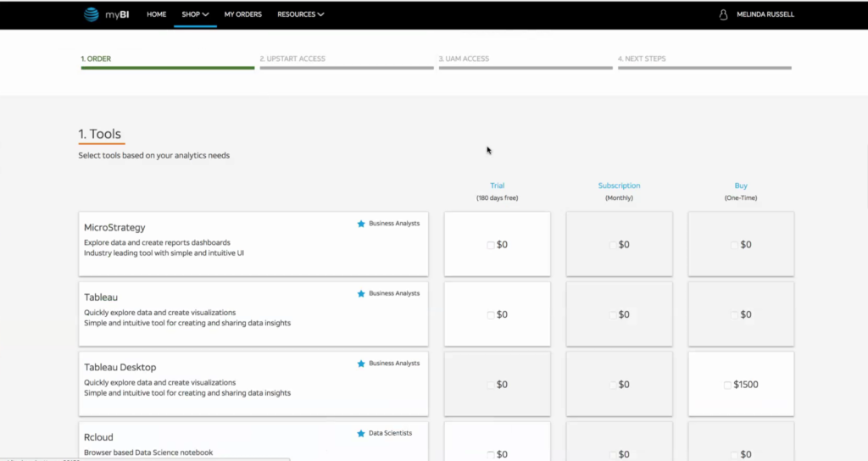Screen dimensions: 868x461
Task: Select step 2. UPSTART ACCESS tab
Action: [347, 61]
